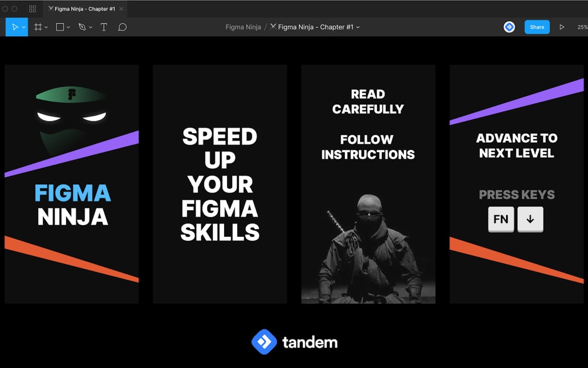Select the FIGMA blue title text

(73, 194)
